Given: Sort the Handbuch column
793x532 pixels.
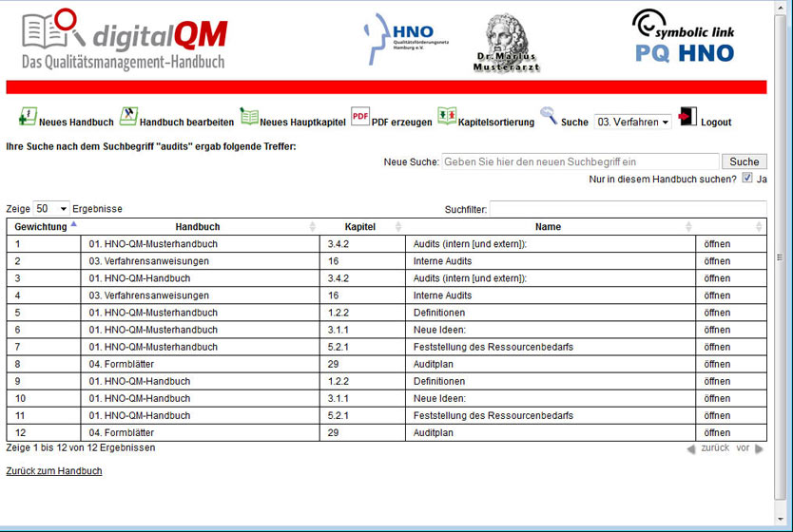Looking at the screenshot, I should pos(312,227).
